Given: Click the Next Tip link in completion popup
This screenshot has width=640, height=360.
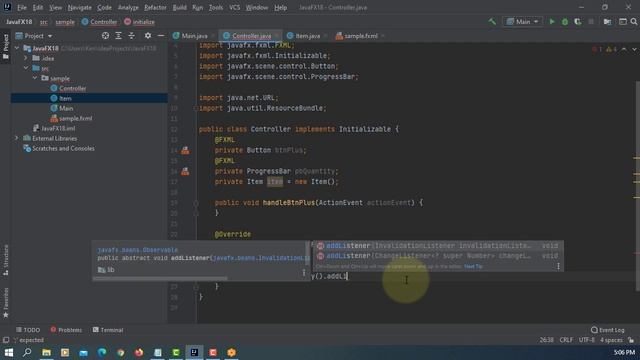Looking at the screenshot, I should pos(473,266).
